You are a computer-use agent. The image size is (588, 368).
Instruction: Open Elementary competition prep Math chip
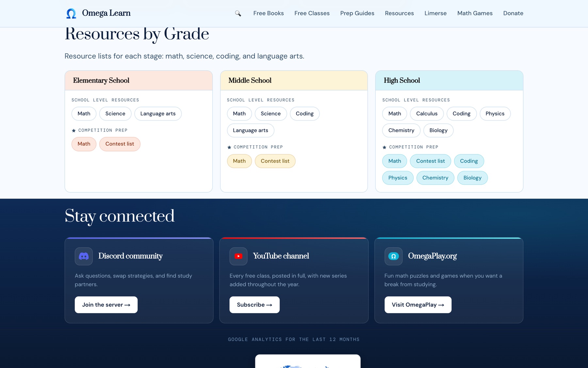tap(84, 144)
